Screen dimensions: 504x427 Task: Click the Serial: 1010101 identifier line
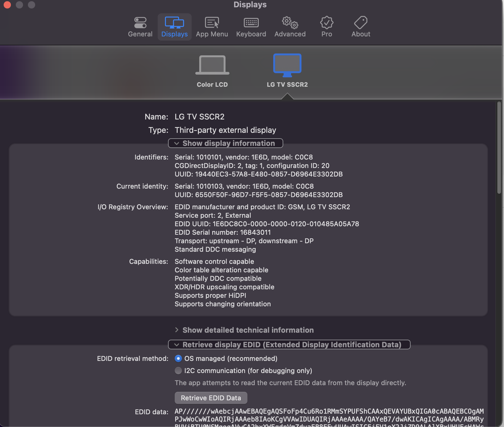(244, 157)
